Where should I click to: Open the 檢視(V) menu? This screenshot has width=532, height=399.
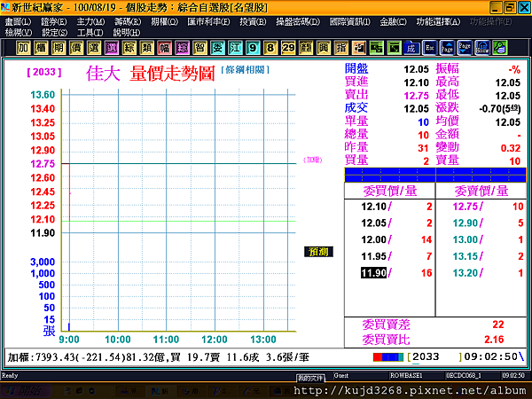coord(19,33)
